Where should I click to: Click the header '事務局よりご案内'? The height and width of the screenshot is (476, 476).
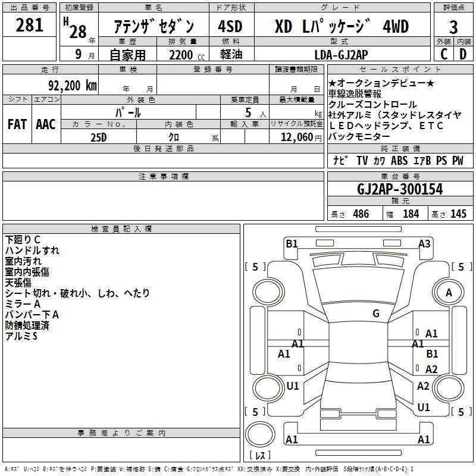pyautogui.click(x=121, y=433)
